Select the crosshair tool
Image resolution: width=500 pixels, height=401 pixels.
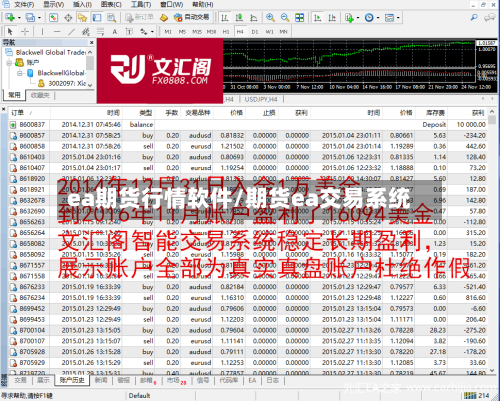coord(25,32)
